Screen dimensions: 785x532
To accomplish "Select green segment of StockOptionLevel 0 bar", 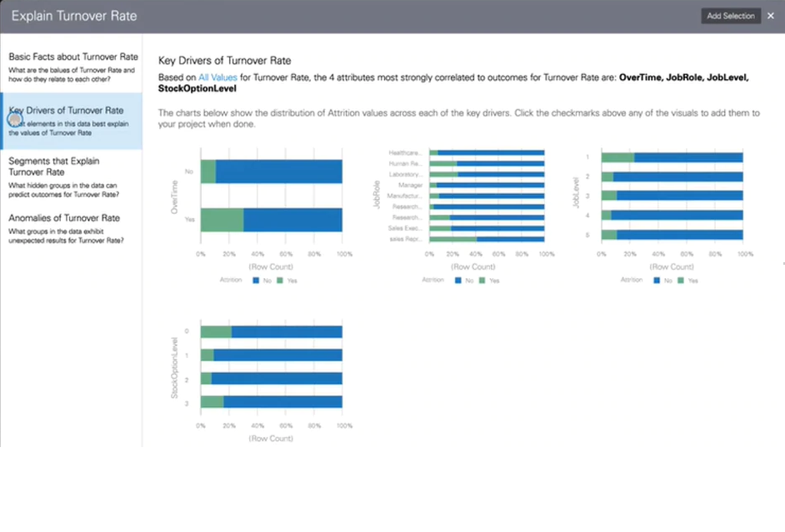I will click(x=216, y=331).
